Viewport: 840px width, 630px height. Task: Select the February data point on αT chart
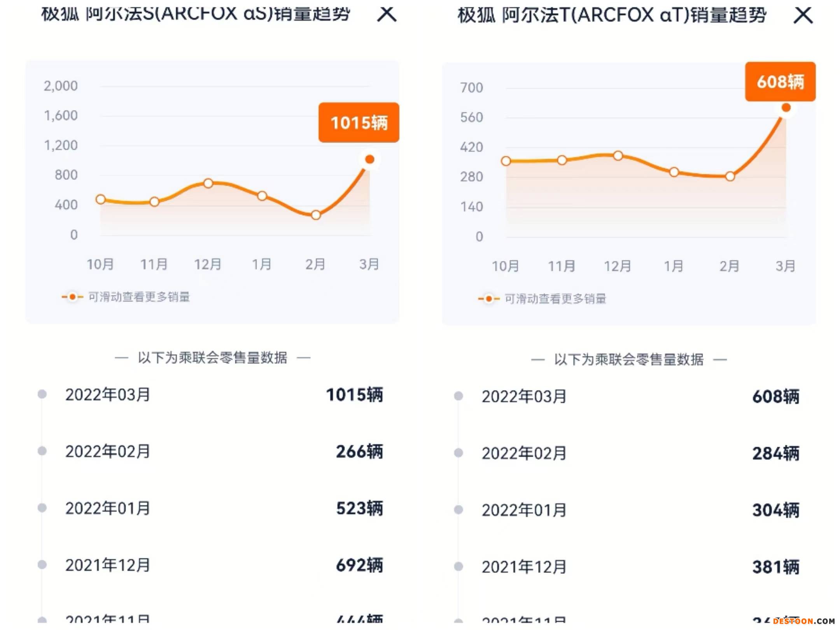coord(730,177)
